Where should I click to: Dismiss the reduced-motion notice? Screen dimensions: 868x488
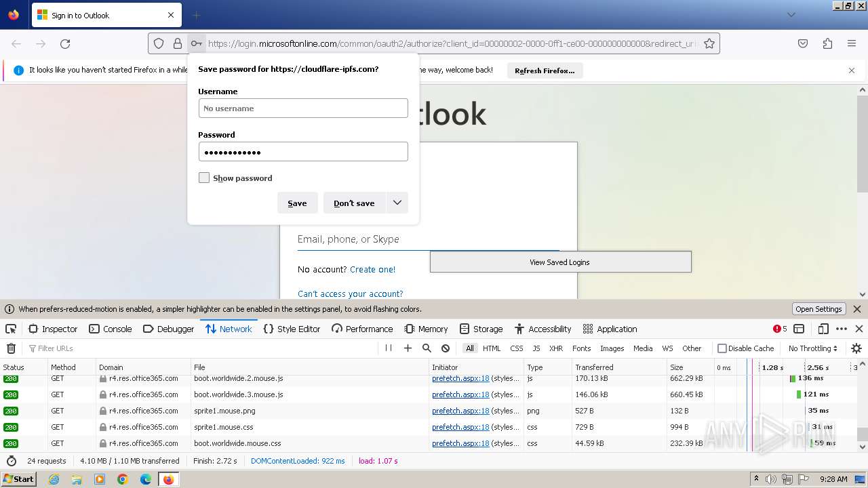[x=856, y=309]
